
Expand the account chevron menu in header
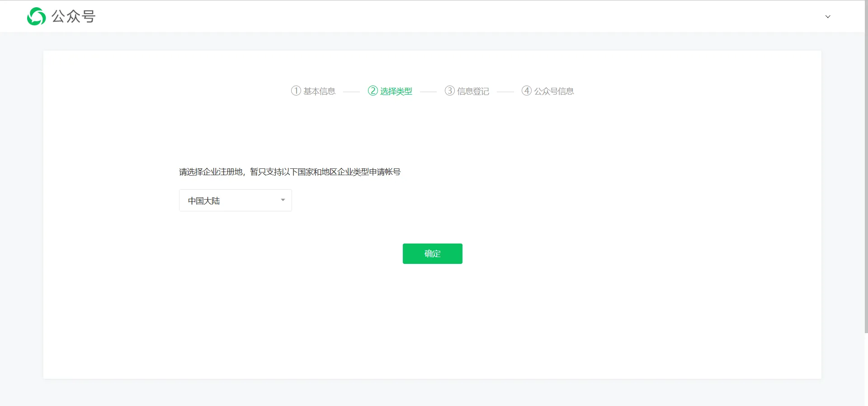click(x=828, y=17)
